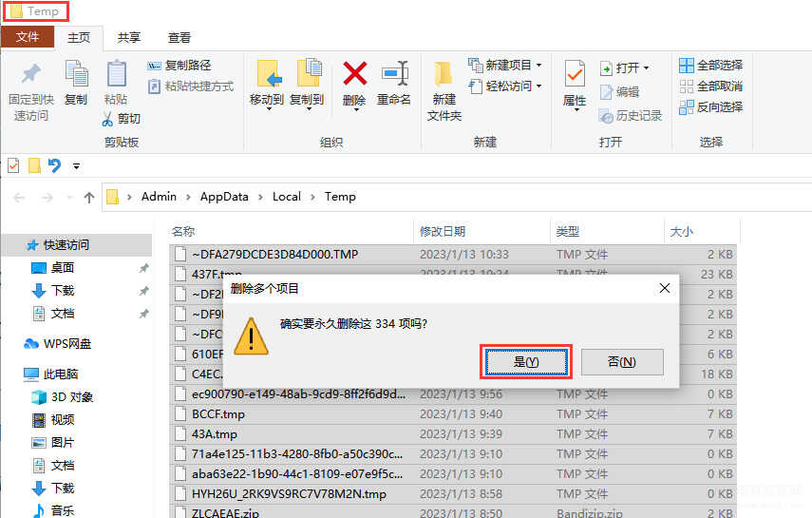Screen dimensions: 812x518
Task: Click the Copy (复制) ribbon icon
Action: (76, 73)
